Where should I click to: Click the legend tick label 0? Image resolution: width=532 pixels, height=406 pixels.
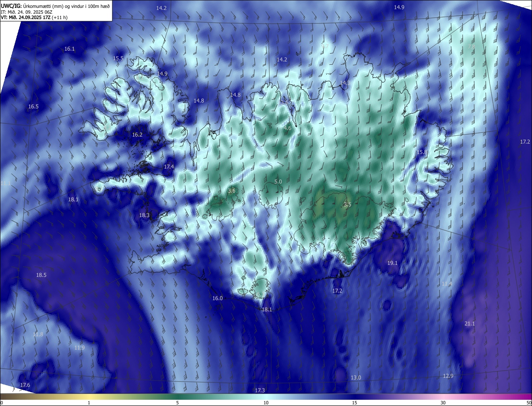1,403
